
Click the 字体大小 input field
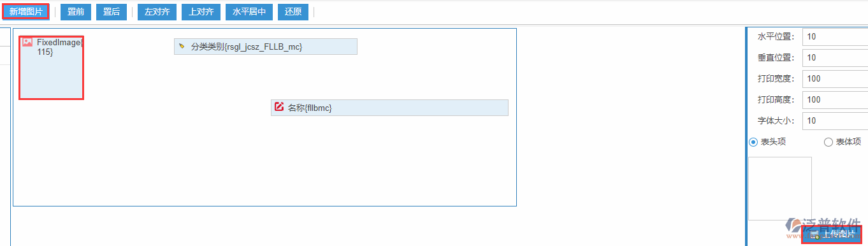point(835,120)
